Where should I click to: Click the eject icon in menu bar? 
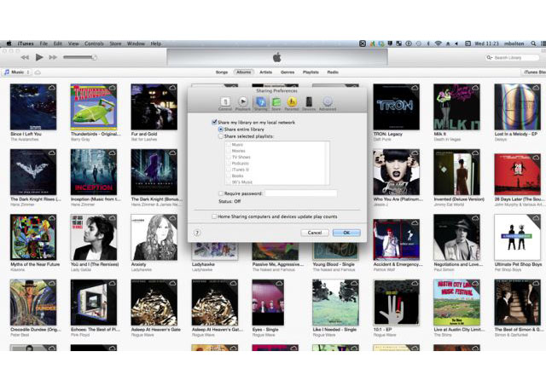tap(448, 43)
